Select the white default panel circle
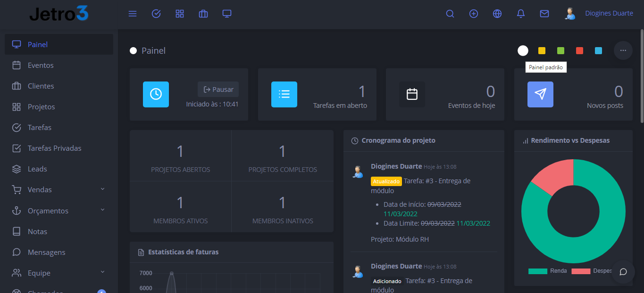644x293 pixels. 523,50
